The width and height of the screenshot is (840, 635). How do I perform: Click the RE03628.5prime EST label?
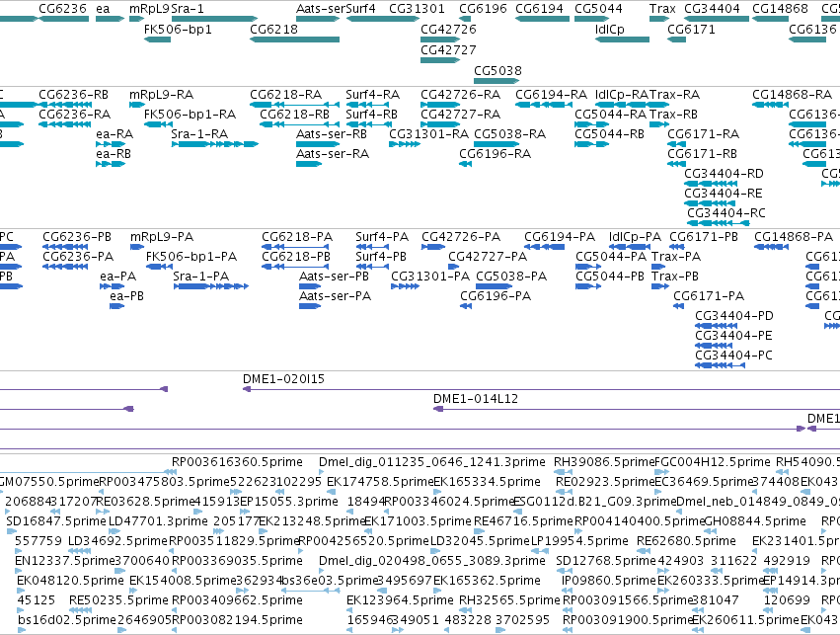(x=145, y=502)
